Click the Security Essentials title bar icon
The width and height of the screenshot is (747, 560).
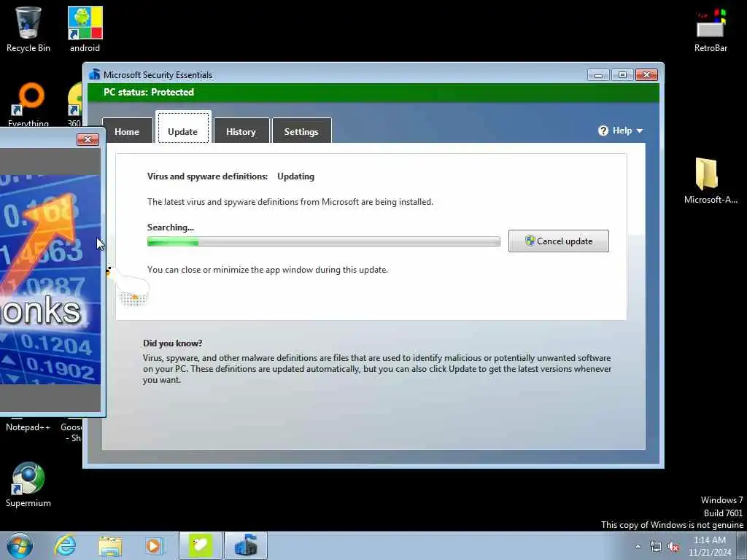[94, 75]
